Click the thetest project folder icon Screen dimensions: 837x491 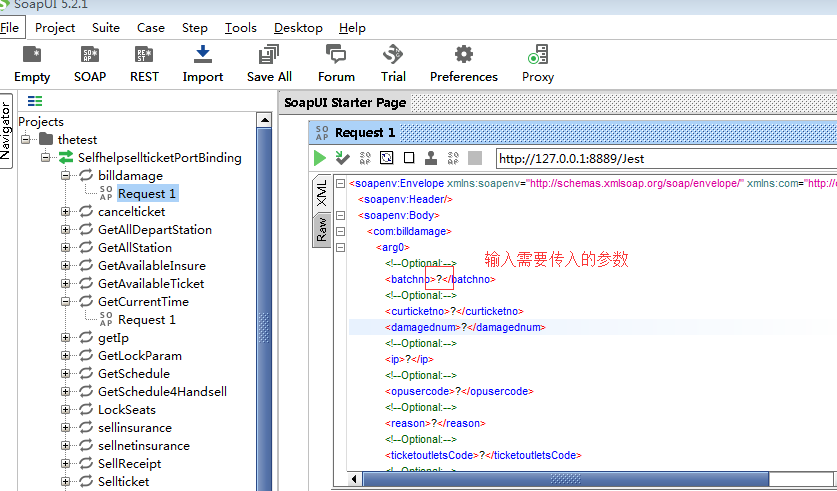pyautogui.click(x=46, y=139)
